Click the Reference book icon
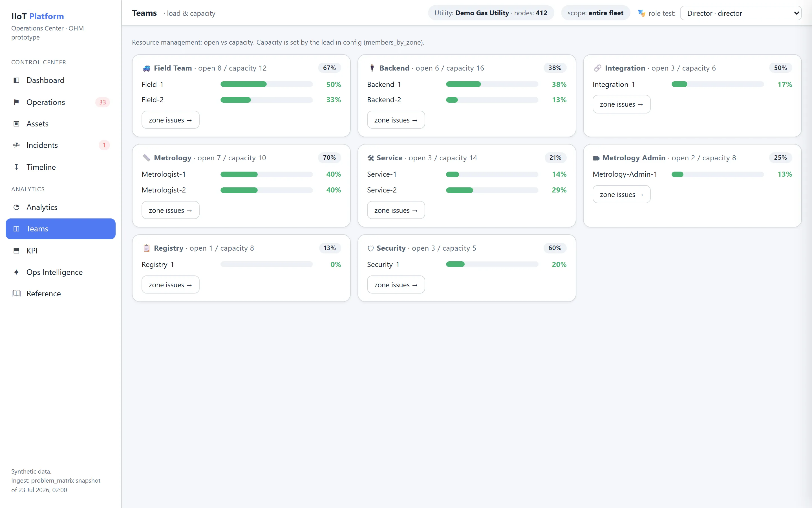812x508 pixels. 16,294
